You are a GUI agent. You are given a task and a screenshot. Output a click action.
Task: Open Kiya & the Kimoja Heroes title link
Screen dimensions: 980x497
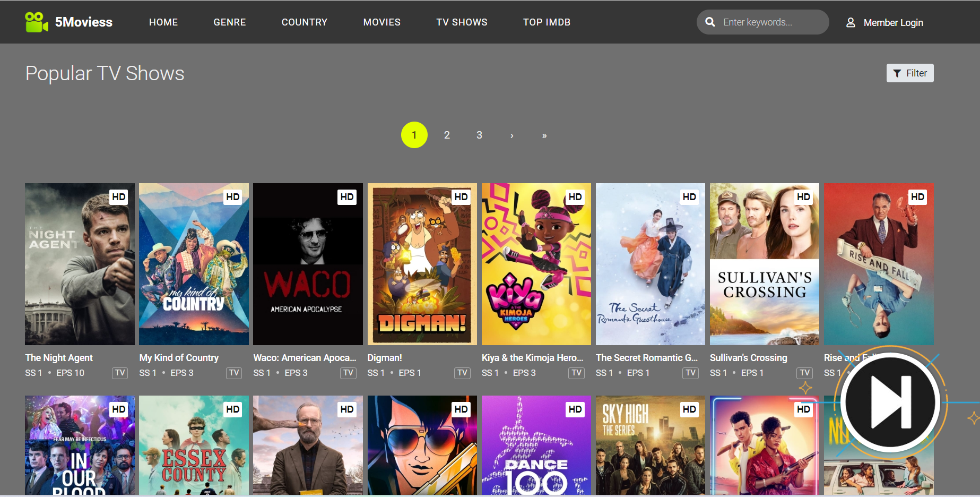coord(533,358)
